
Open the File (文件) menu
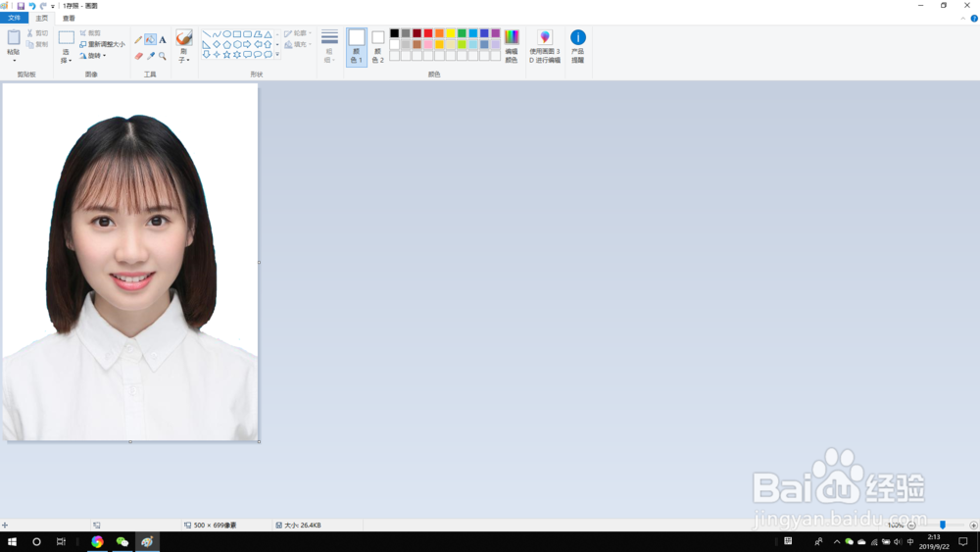(14, 18)
